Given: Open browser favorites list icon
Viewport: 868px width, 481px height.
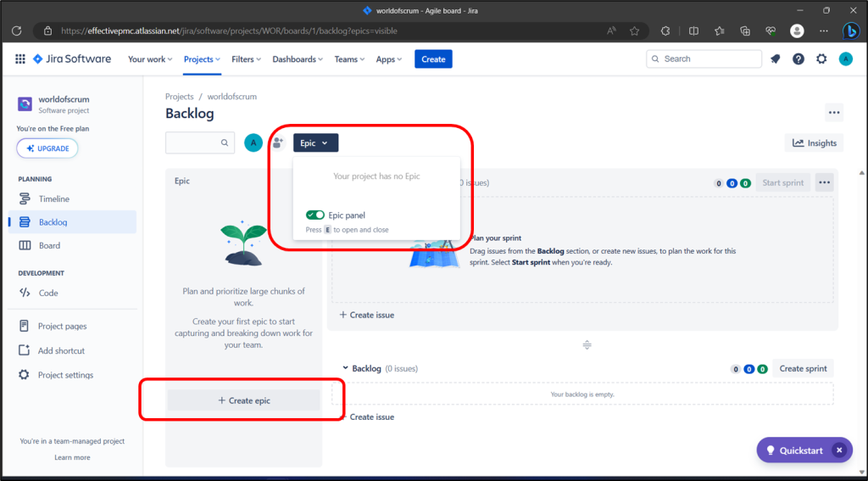Looking at the screenshot, I should [x=719, y=31].
